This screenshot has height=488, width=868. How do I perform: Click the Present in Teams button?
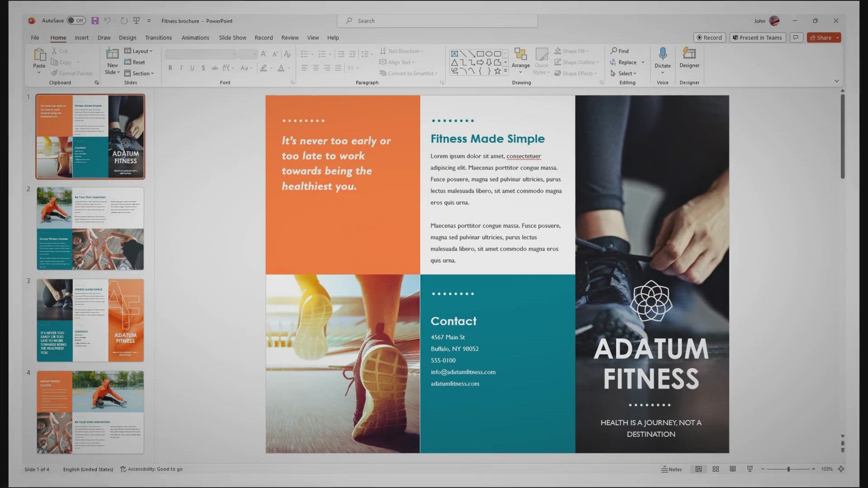click(x=757, y=38)
